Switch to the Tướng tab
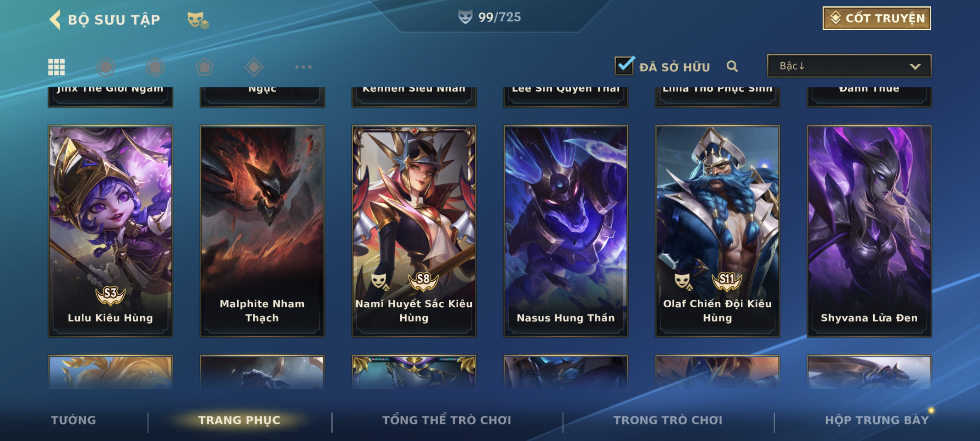 (x=73, y=420)
